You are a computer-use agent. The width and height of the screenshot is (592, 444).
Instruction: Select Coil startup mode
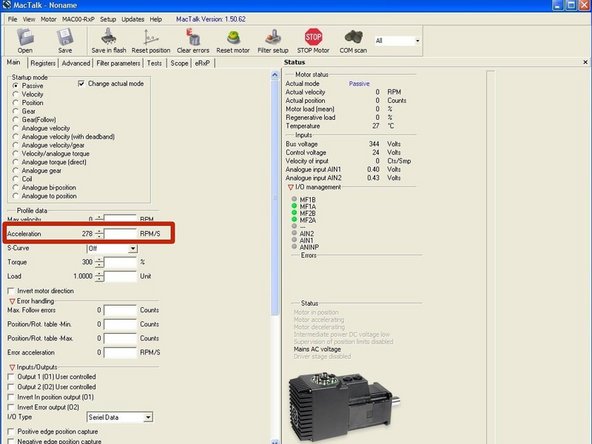click(x=15, y=179)
